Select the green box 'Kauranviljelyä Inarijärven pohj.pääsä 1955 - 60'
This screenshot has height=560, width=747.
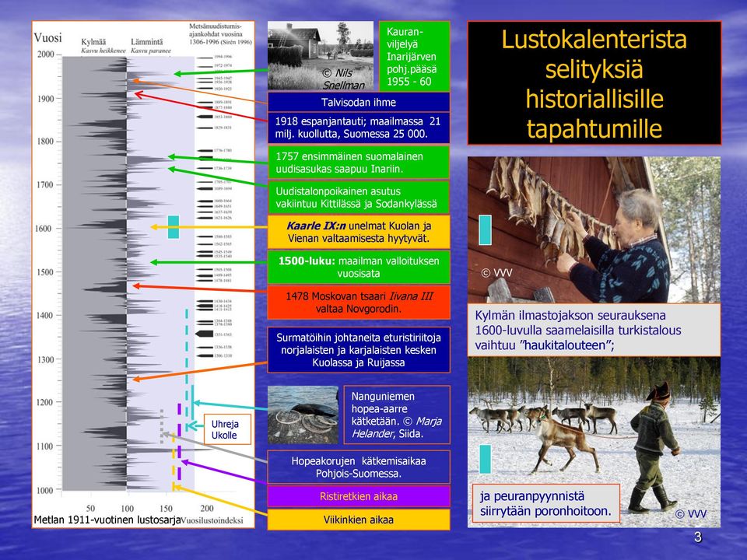coord(415,56)
